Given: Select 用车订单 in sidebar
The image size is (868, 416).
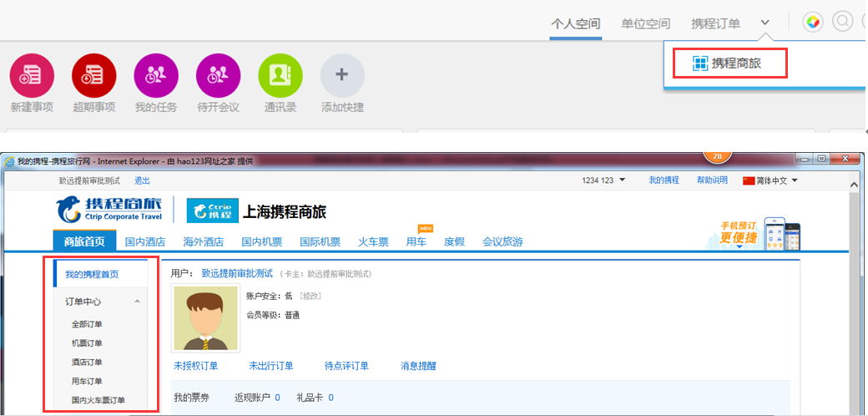Looking at the screenshot, I should [x=87, y=381].
